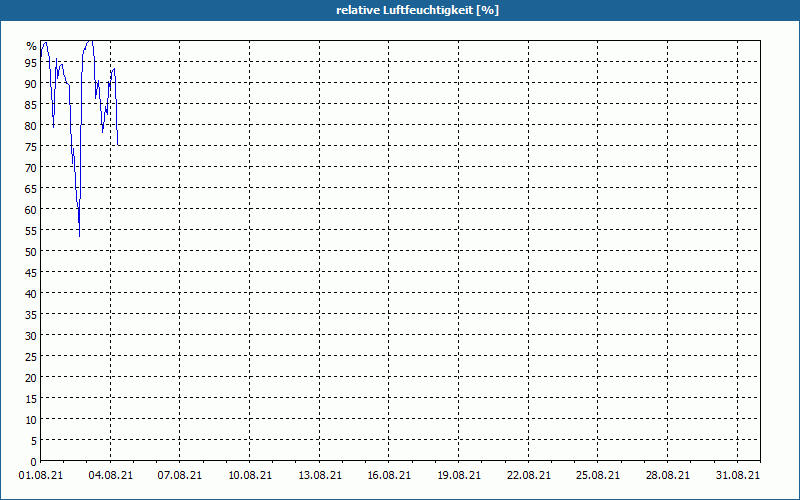Select the 07.08.21 date label
This screenshot has width=800, height=500.
coord(180,475)
